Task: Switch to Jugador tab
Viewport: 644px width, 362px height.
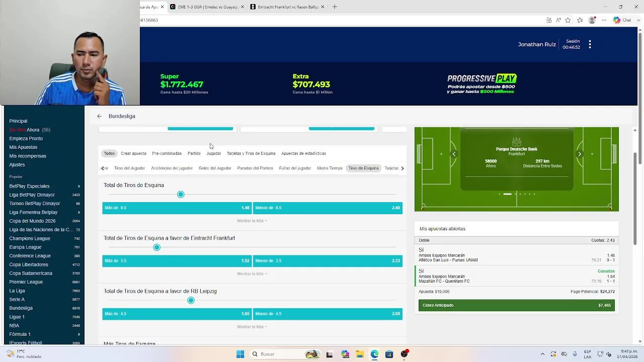Action: [213, 153]
